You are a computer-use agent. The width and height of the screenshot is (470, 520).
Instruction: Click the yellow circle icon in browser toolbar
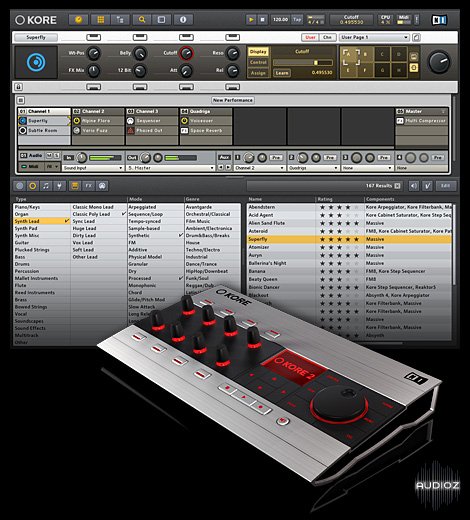click(33, 186)
